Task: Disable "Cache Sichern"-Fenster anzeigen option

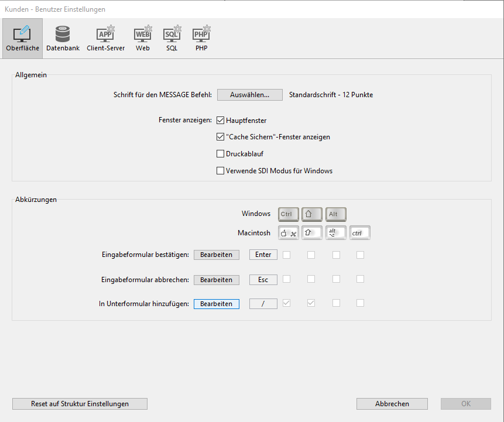Action: click(x=221, y=137)
